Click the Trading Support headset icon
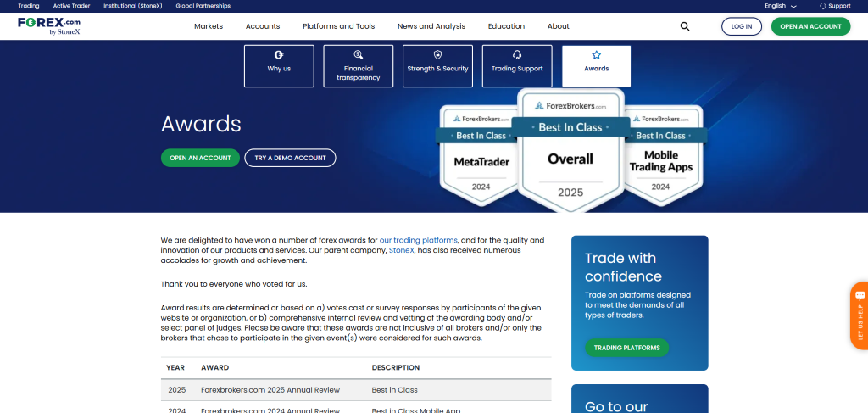 coord(517,55)
